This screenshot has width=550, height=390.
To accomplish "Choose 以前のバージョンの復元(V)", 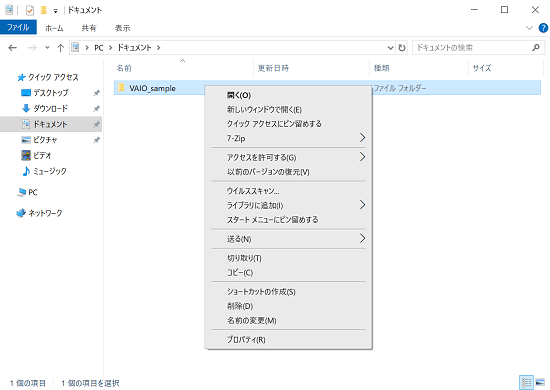I will 288,172.
